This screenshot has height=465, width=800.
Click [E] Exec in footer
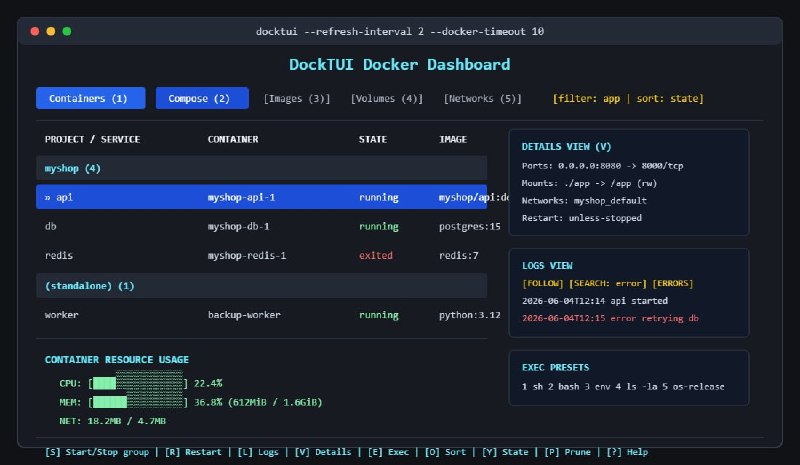[388, 452]
